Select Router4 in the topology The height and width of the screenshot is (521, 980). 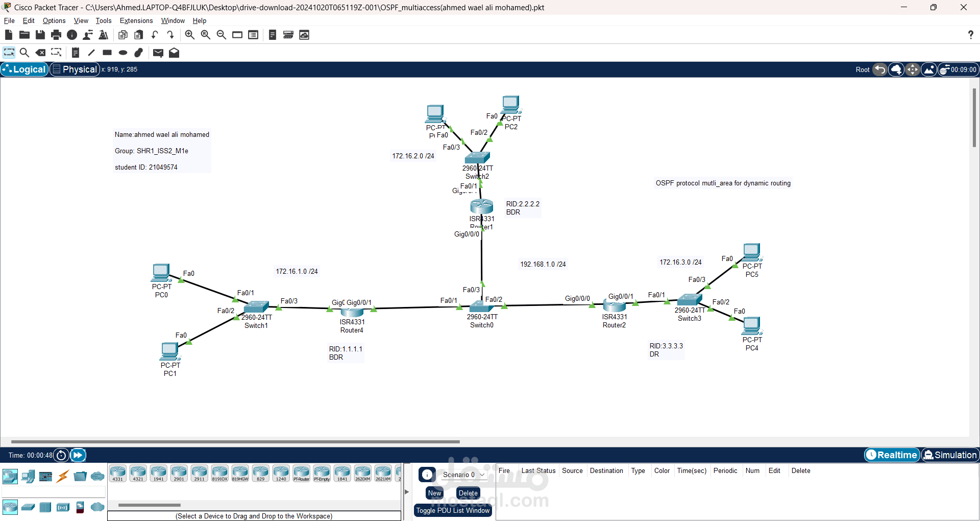click(352, 312)
